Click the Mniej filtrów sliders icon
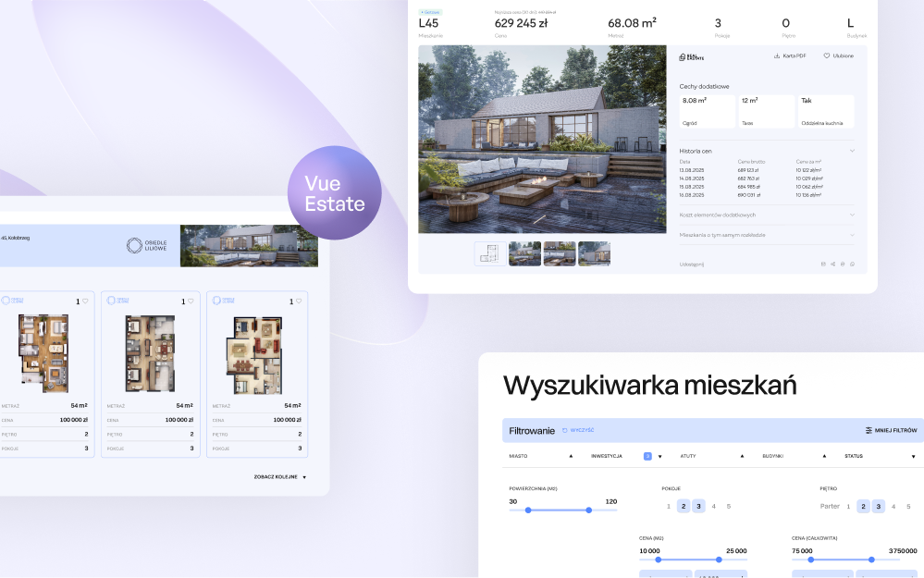 pos(869,431)
